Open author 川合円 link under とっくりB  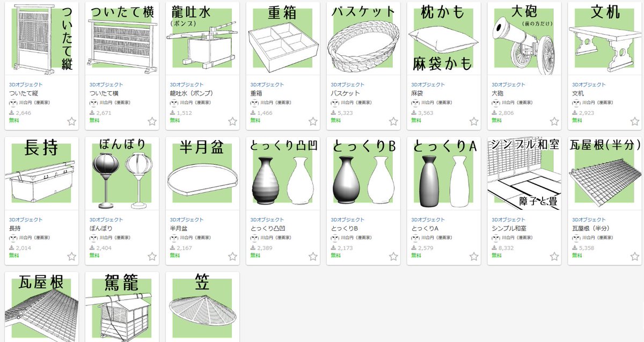coord(356,238)
